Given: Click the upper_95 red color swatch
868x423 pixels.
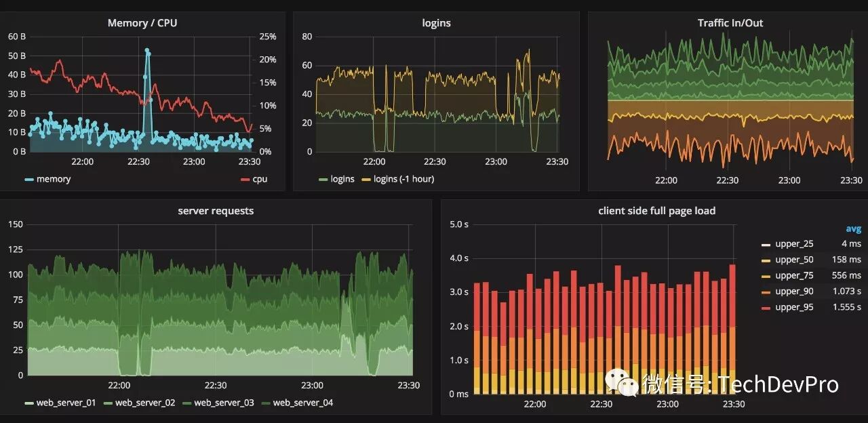Looking at the screenshot, I should (766, 308).
